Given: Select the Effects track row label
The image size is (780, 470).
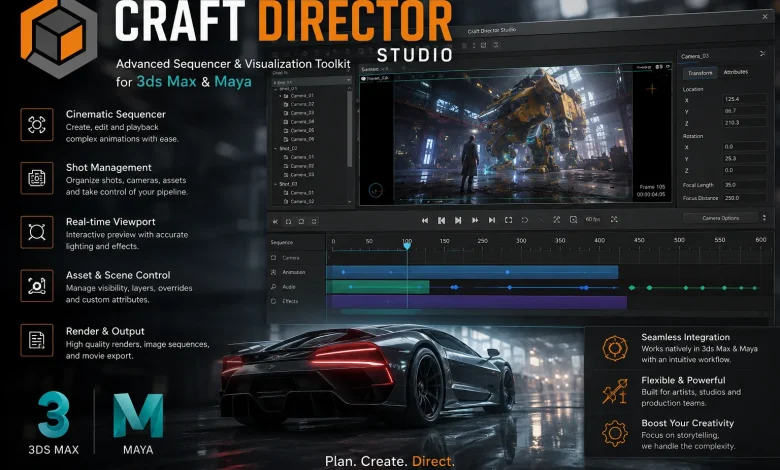Looking at the screenshot, I should (290, 301).
